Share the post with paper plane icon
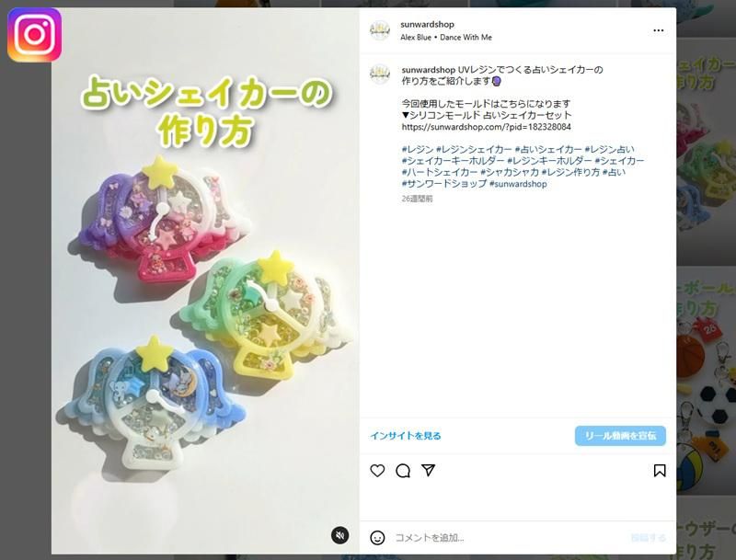736x560 pixels. [428, 470]
